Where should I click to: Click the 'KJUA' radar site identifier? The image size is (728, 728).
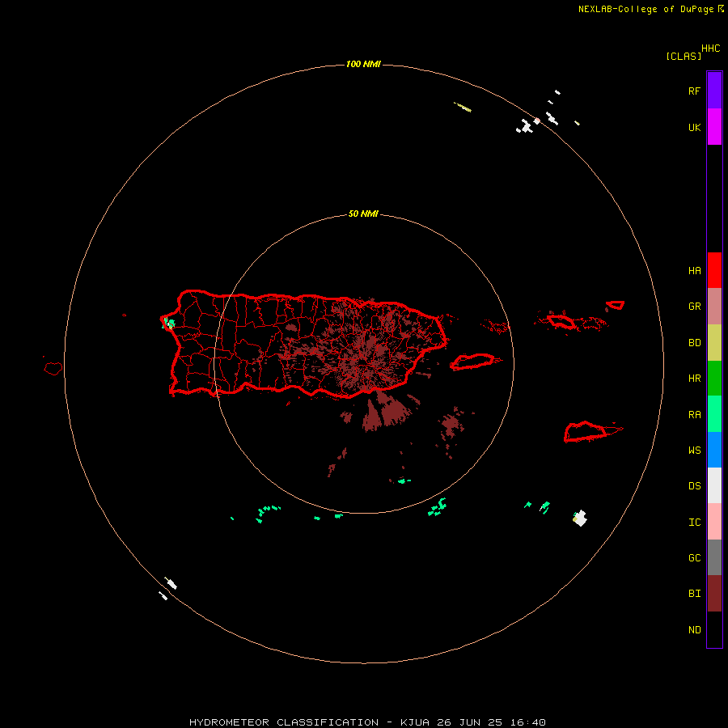(x=415, y=722)
